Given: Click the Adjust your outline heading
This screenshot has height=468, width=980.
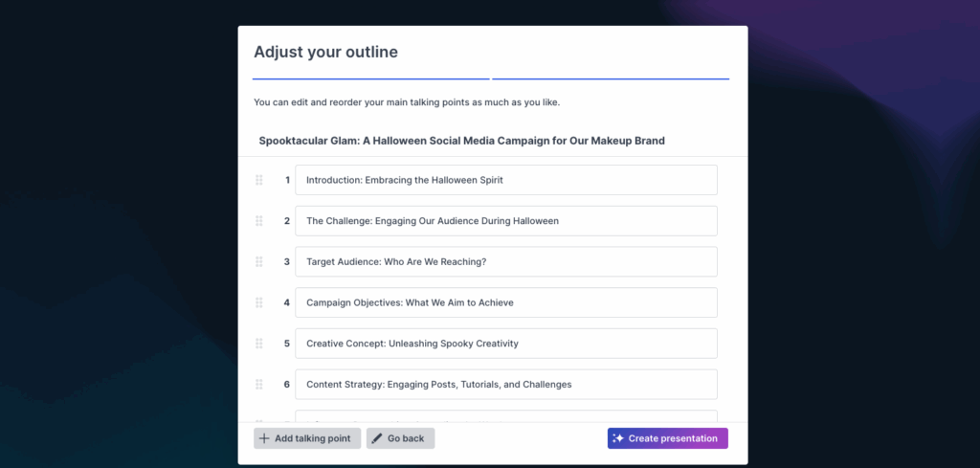Looking at the screenshot, I should (325, 52).
